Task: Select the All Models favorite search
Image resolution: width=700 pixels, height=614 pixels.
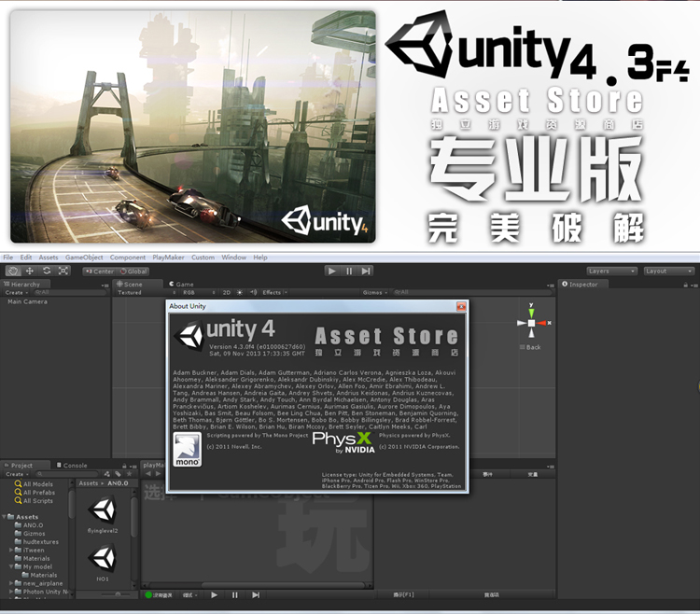Action: point(34,484)
